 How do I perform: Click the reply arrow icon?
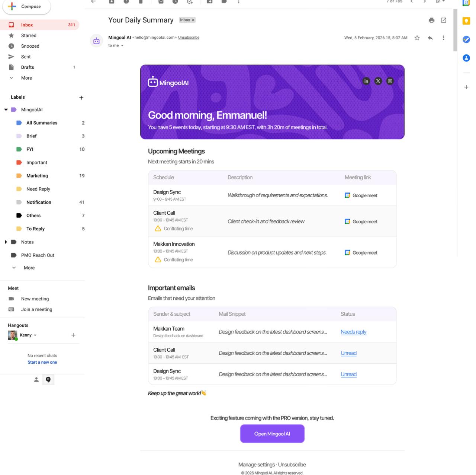[430, 38]
